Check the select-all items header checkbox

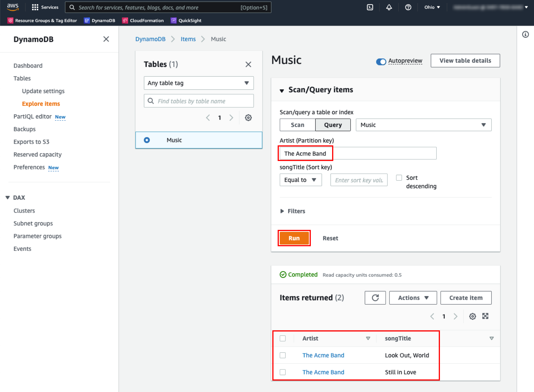[283, 338]
